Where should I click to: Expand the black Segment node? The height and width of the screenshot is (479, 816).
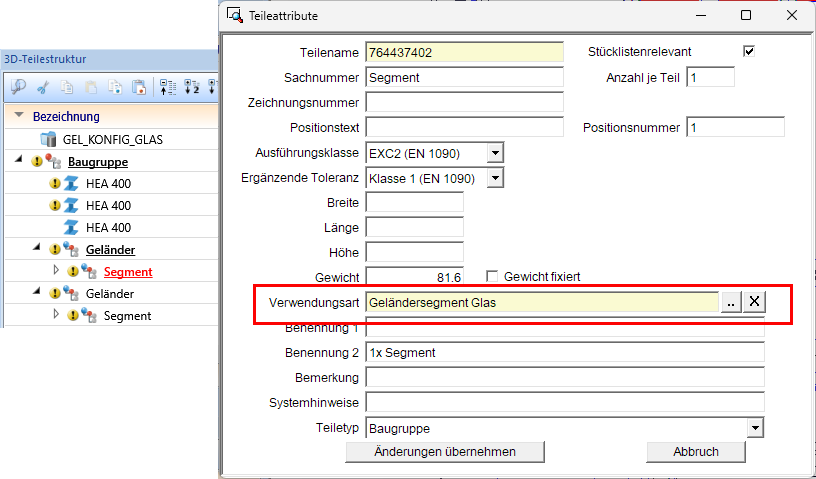[57, 314]
